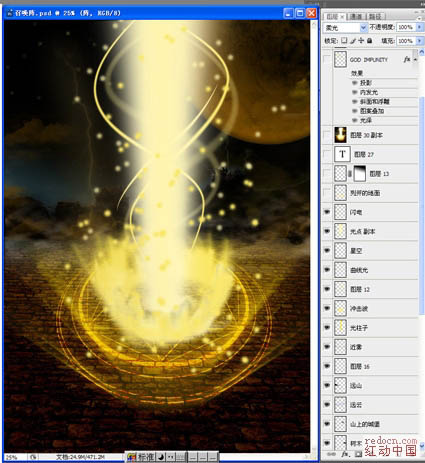Image resolution: width=425 pixels, height=463 pixels.
Task: Click the mask link icon on 图层 13
Action: click(350, 174)
